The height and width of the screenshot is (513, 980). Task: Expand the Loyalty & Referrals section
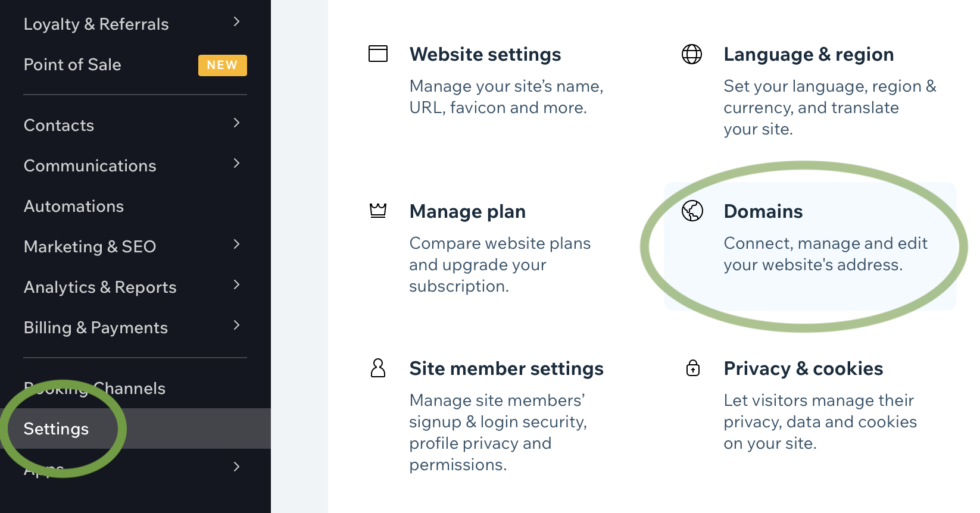coord(236,21)
